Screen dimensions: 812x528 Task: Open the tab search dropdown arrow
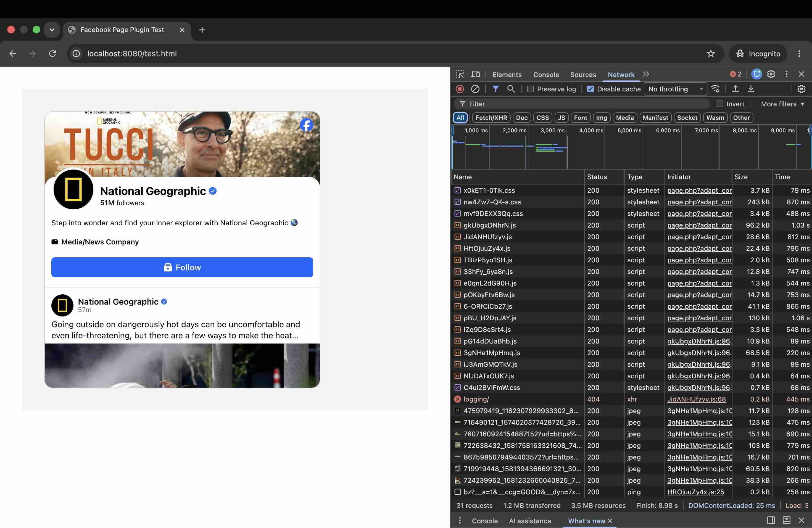point(52,30)
